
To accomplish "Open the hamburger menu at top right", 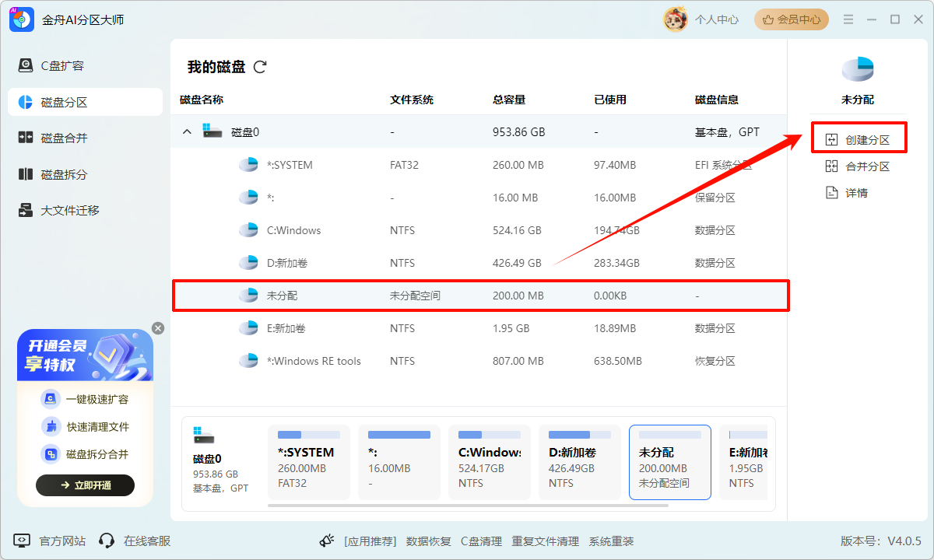I will click(848, 19).
